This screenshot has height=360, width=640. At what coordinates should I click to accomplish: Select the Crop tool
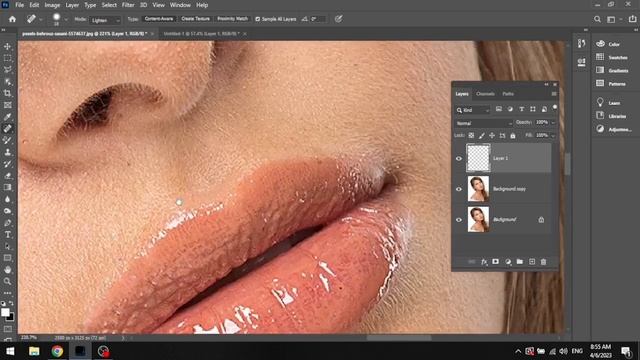pyautogui.click(x=7, y=93)
